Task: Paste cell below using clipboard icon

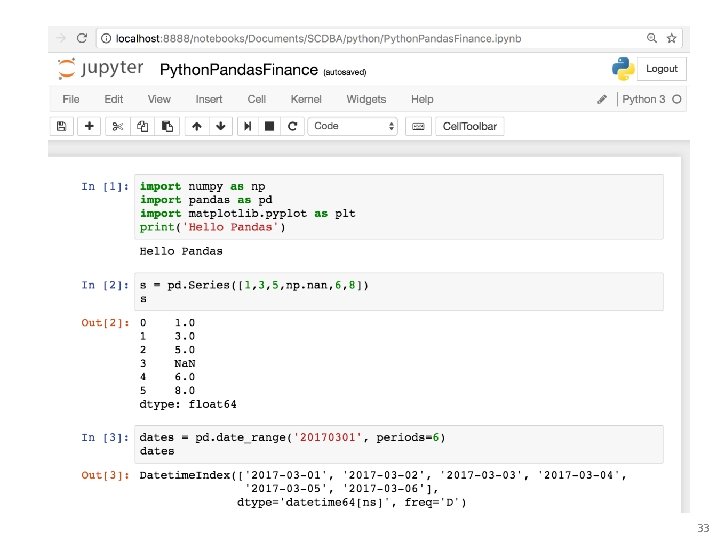Action: (167, 126)
